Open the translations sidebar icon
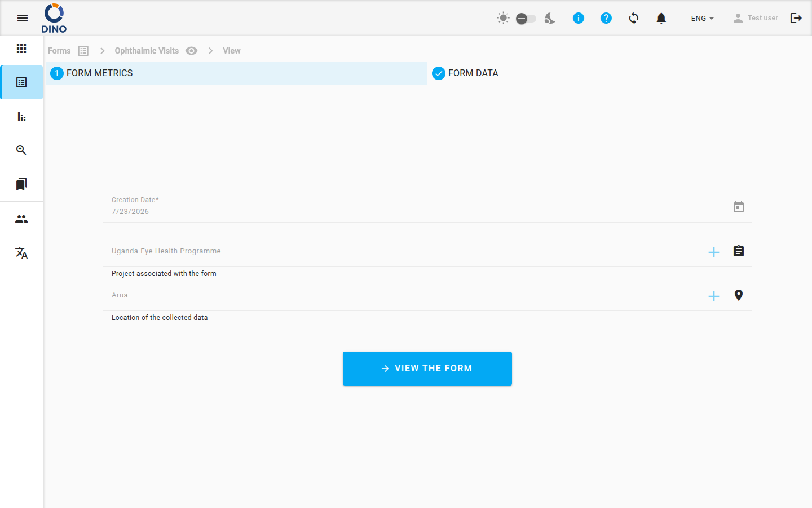812x508 pixels. [21, 253]
